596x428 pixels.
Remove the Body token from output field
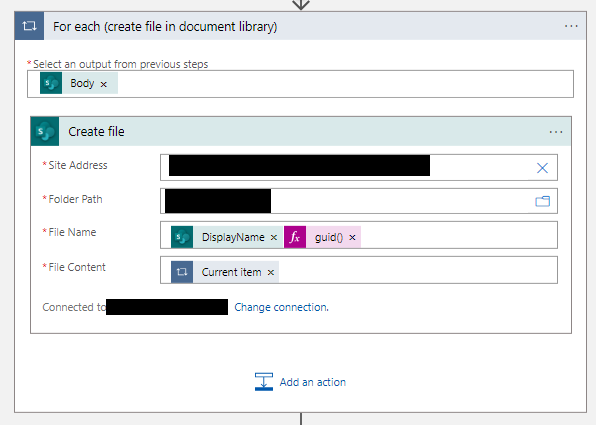(x=103, y=84)
